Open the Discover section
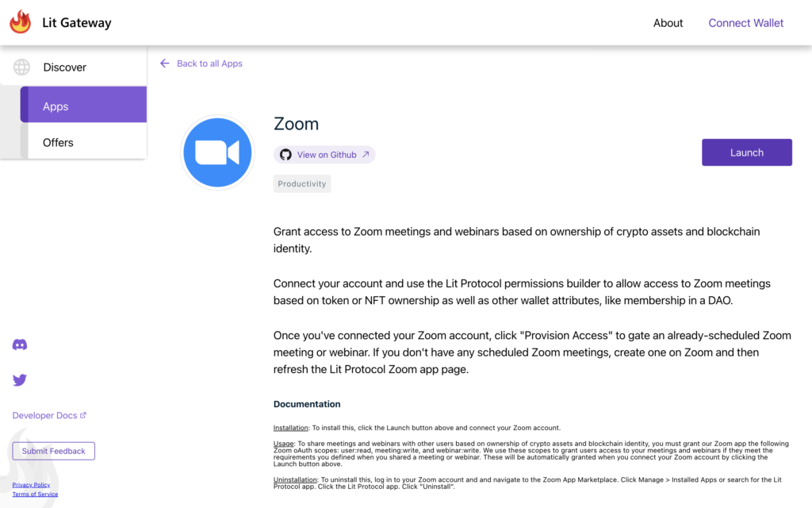The width and height of the screenshot is (812, 508). (65, 67)
